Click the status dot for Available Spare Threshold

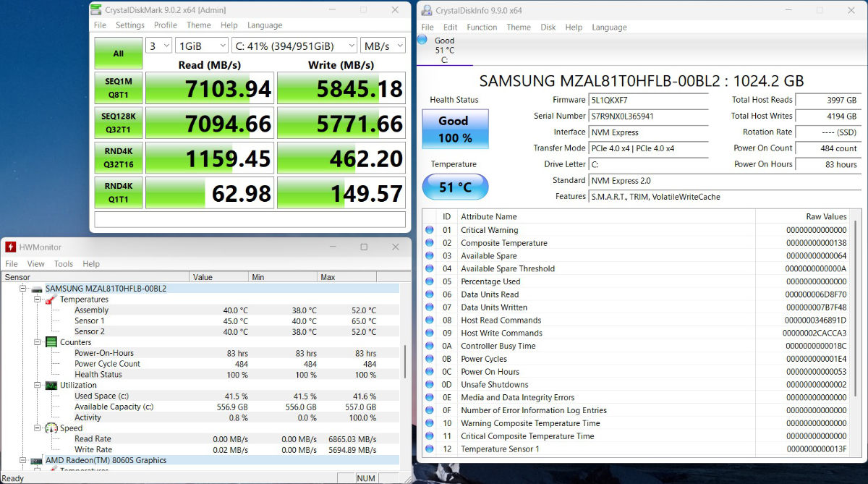430,268
